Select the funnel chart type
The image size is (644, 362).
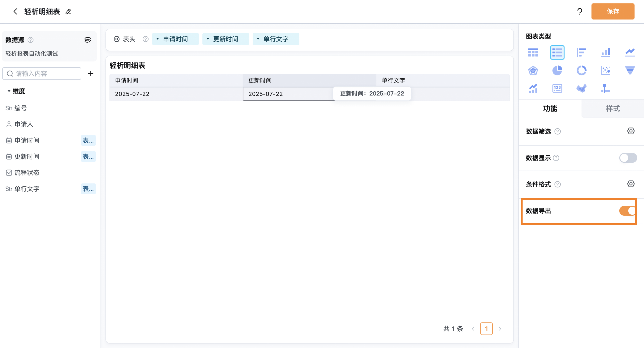[630, 70]
